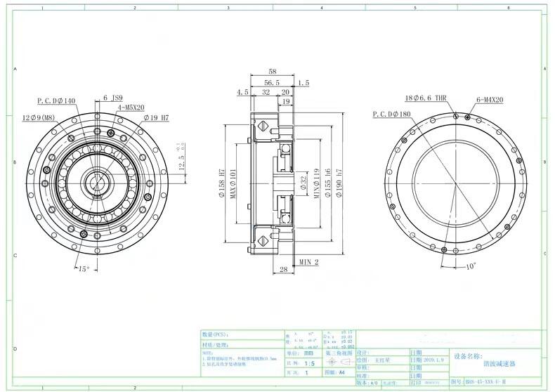Select the MIN 2 dimension label
The width and height of the screenshot is (555, 392).
pos(309,261)
